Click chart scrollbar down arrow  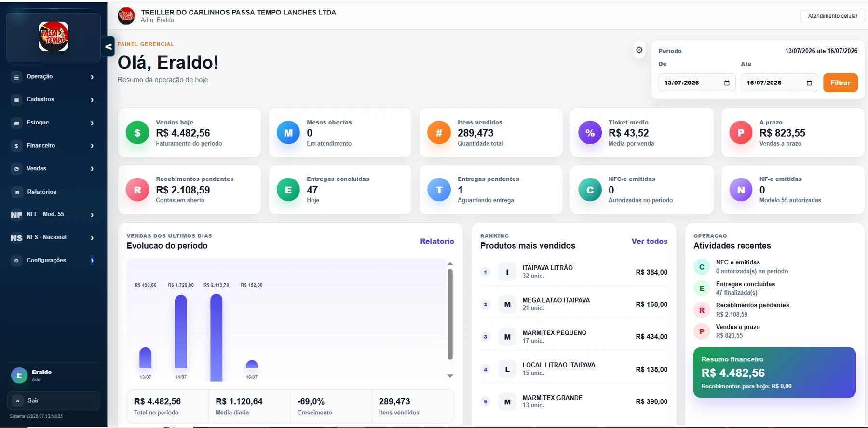[x=450, y=376]
